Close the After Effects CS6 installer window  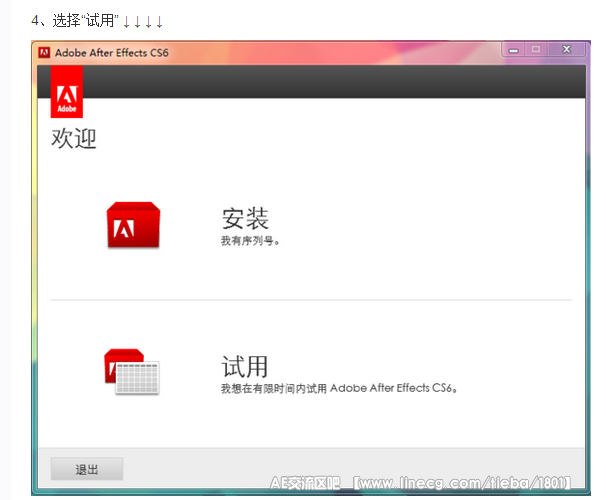(566, 50)
